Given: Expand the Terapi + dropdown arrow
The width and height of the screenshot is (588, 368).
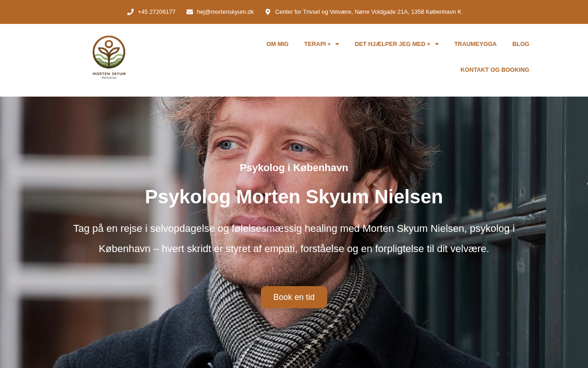Looking at the screenshot, I should [x=337, y=44].
